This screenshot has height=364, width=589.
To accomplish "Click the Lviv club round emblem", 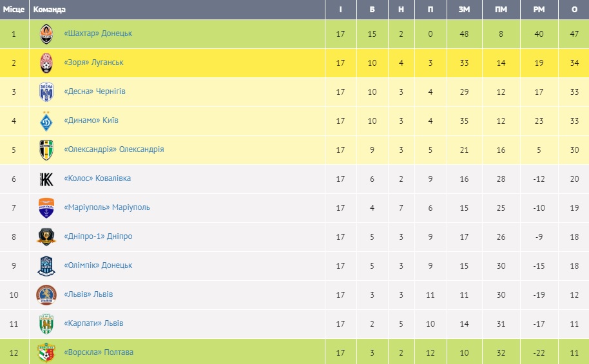I will (46, 294).
